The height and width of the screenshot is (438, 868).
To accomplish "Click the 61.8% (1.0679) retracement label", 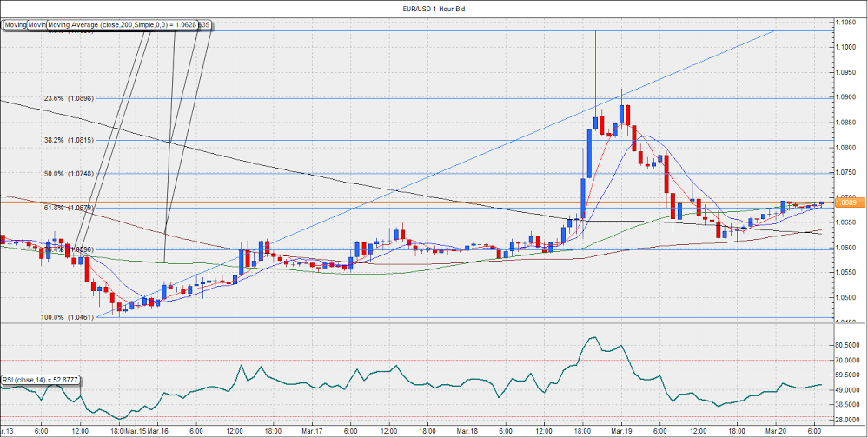I will pos(69,208).
